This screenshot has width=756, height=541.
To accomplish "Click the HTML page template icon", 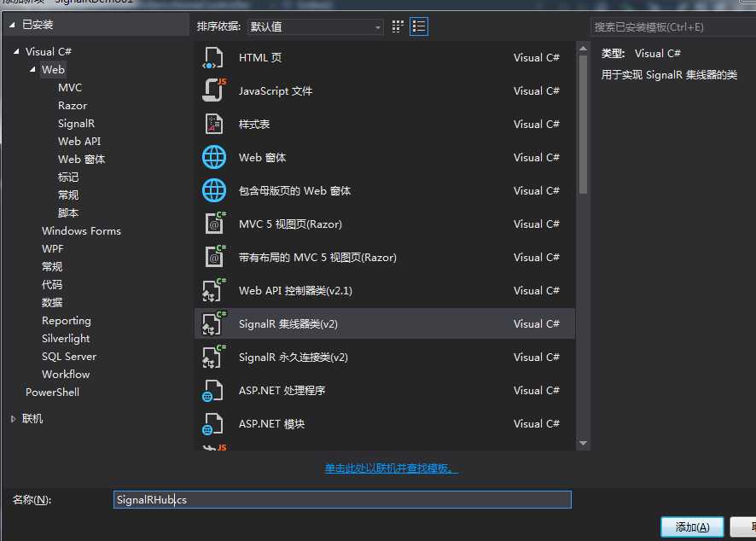I will coord(213,58).
